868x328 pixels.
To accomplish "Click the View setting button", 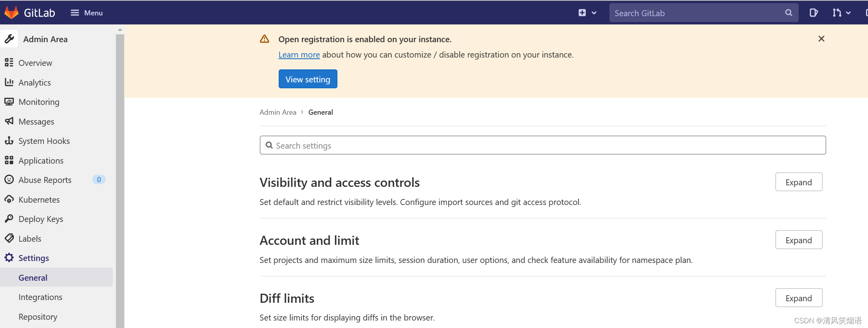I will [x=308, y=79].
